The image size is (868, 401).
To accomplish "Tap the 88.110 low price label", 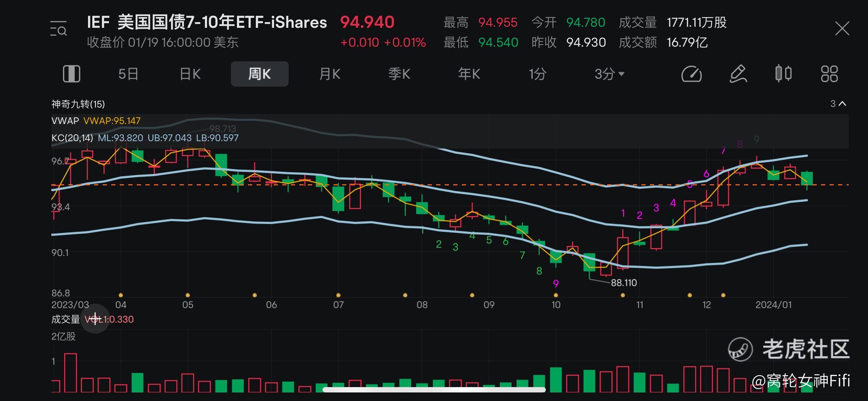I will (x=624, y=283).
